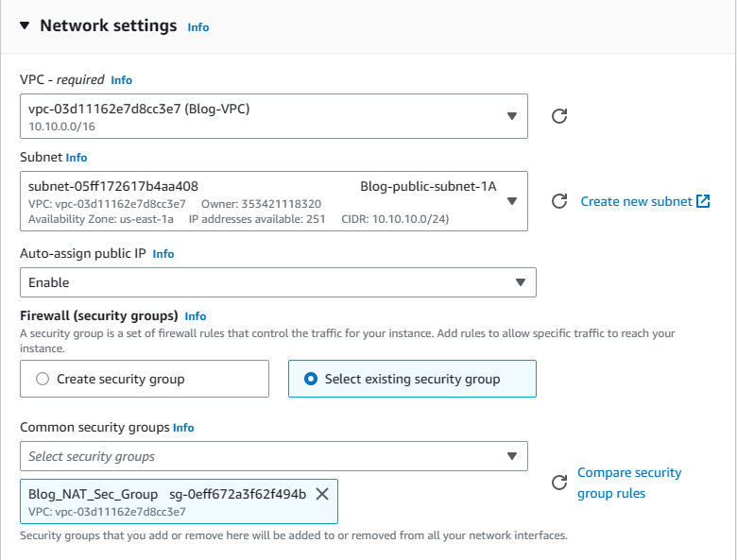Open Info link for VPC field
Screen dimensions: 737x560
[x=122, y=80]
